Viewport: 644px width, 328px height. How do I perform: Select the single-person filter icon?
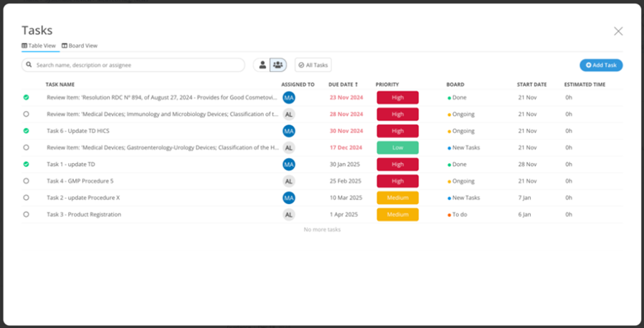pos(263,65)
